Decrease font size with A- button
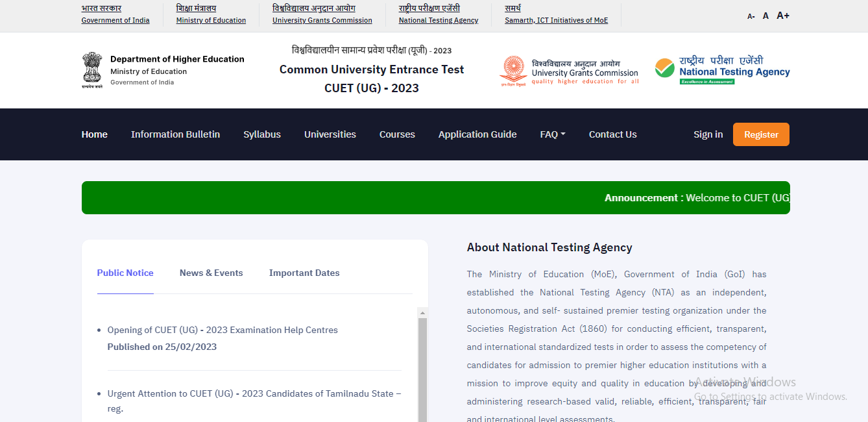868x422 pixels. [751, 16]
